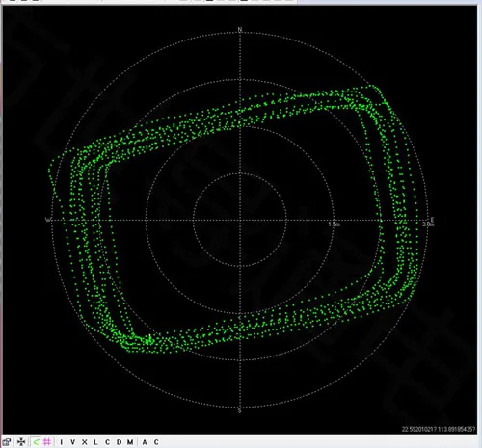
Task: Click the 'W' west compass label
Action: (48, 220)
